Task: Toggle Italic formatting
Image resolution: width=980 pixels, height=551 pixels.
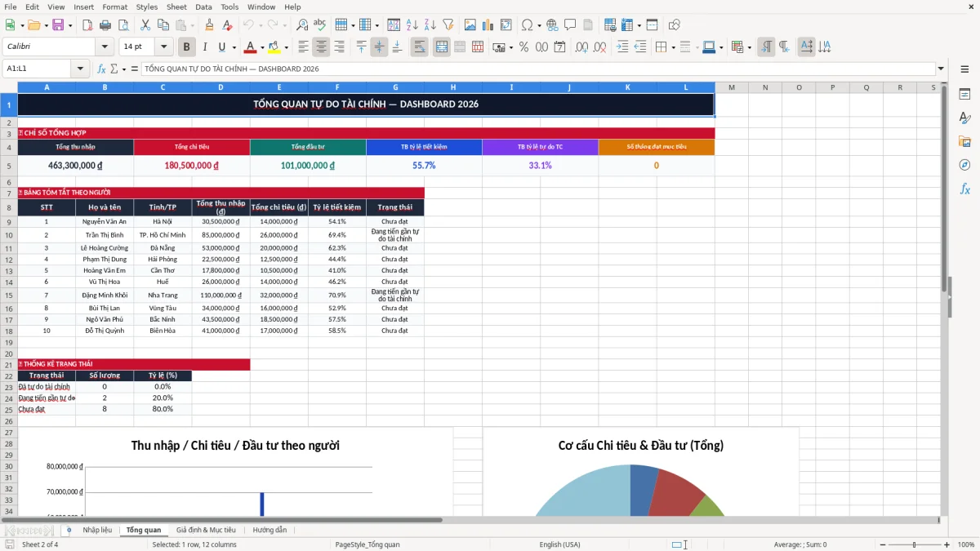Action: click(x=204, y=47)
